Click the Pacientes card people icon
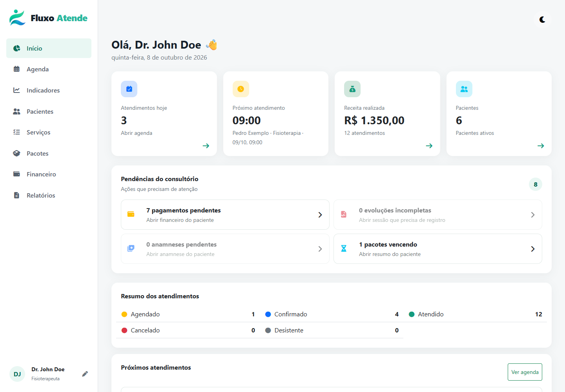The image size is (565, 392). 464,89
